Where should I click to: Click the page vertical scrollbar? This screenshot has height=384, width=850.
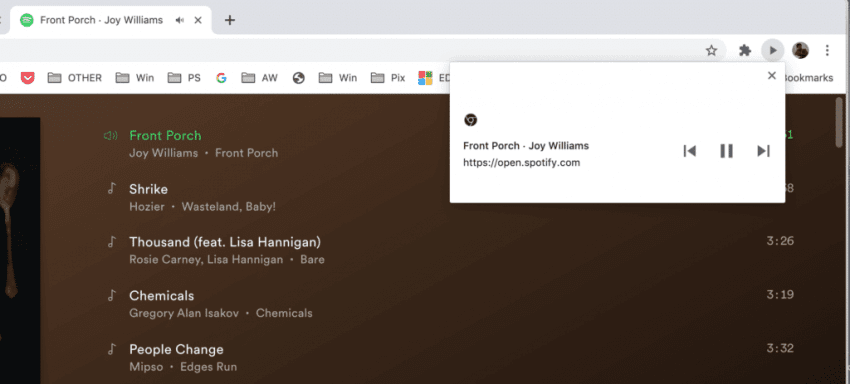(840, 239)
